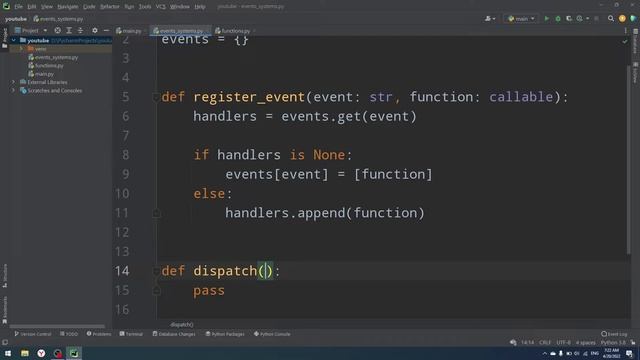Toggle tool window bars icon in the bottom-left corner
The height and width of the screenshot is (360, 640).
5,342
